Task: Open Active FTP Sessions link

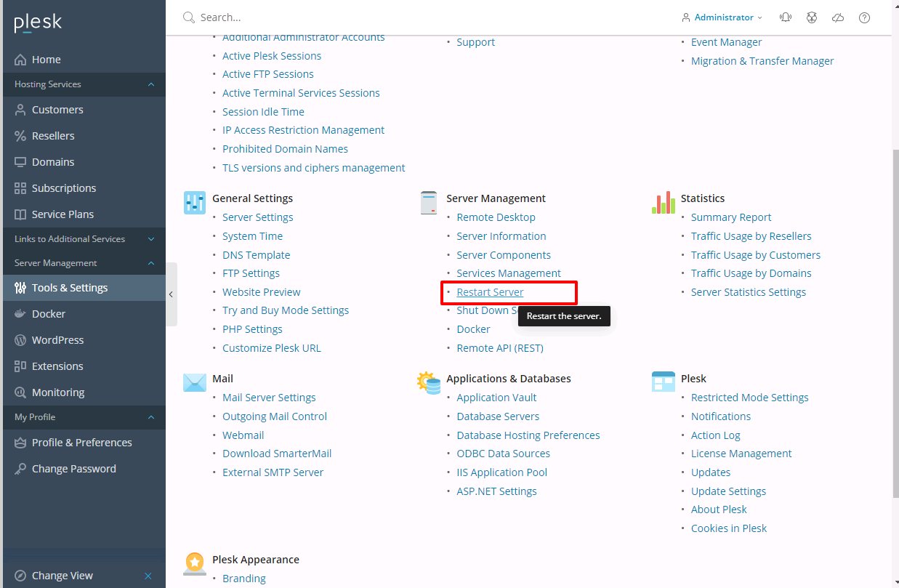Action: click(x=268, y=74)
